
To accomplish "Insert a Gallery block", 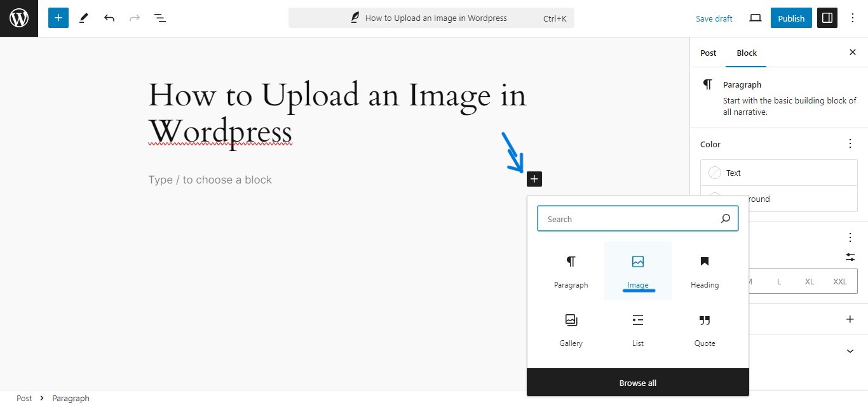I will tap(571, 329).
